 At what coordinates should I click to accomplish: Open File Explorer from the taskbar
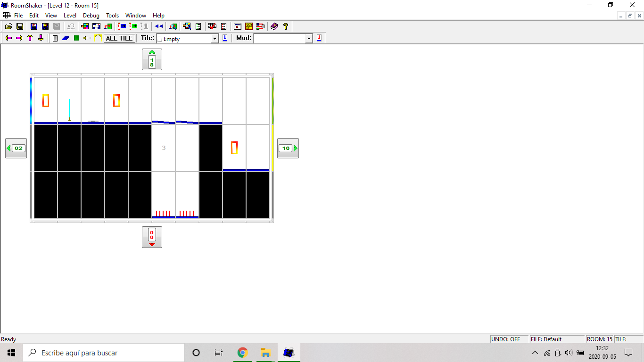(x=265, y=353)
